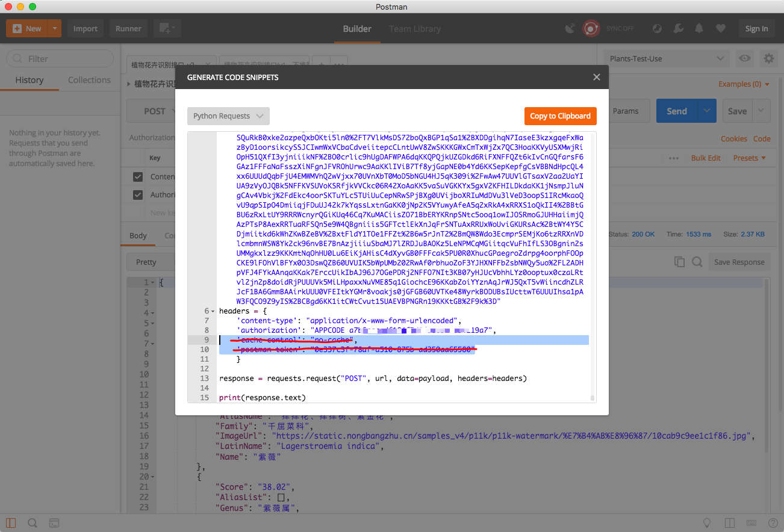Open the browse globe icon in header
Viewport: 784px width, 532px height.
658,28
